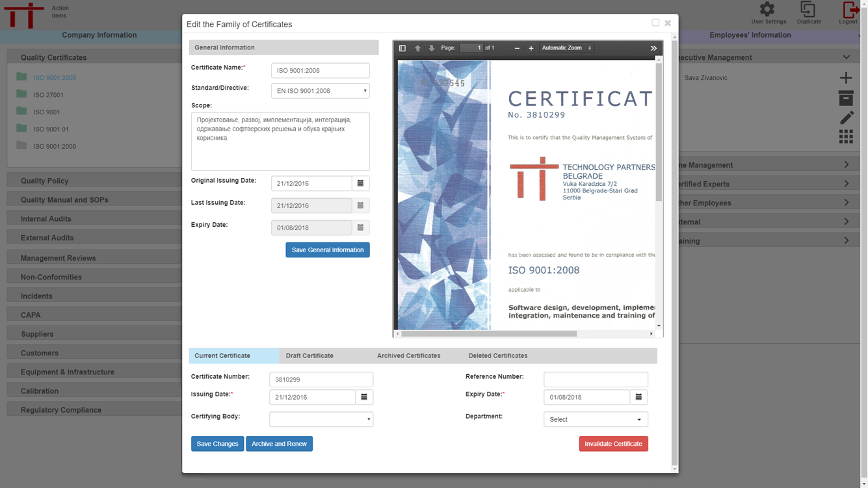868x488 pixels.
Task: Expand the Department select dropdown
Action: pyautogui.click(x=596, y=419)
